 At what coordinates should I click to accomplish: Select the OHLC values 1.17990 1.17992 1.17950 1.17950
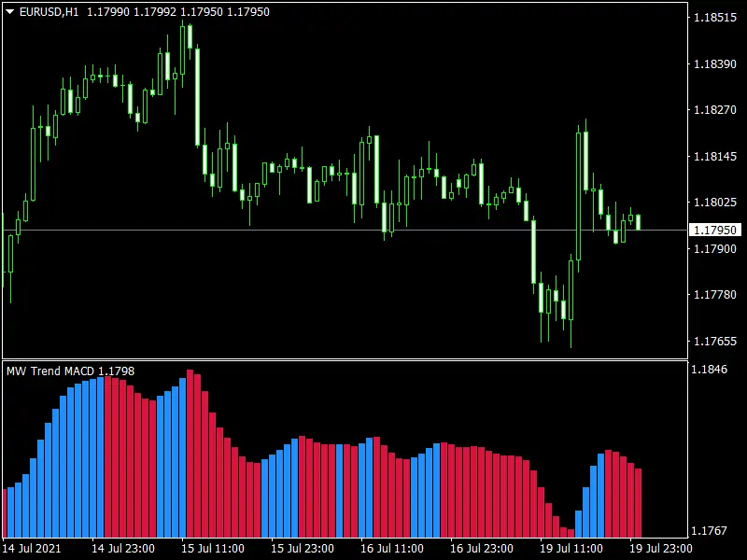coord(178,12)
